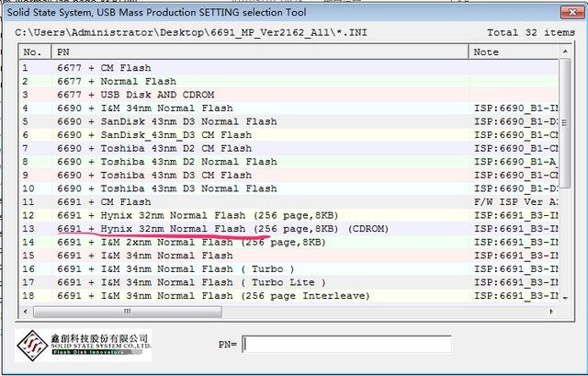Select '6690 + SanDisk 43nm D3 Normal Flash'
This screenshot has height=376, width=588.
(x=288, y=121)
